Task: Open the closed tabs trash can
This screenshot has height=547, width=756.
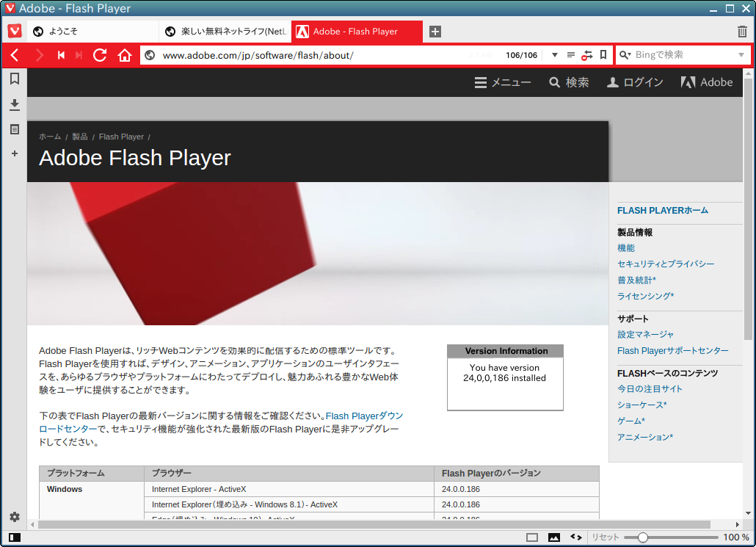Action: click(742, 32)
